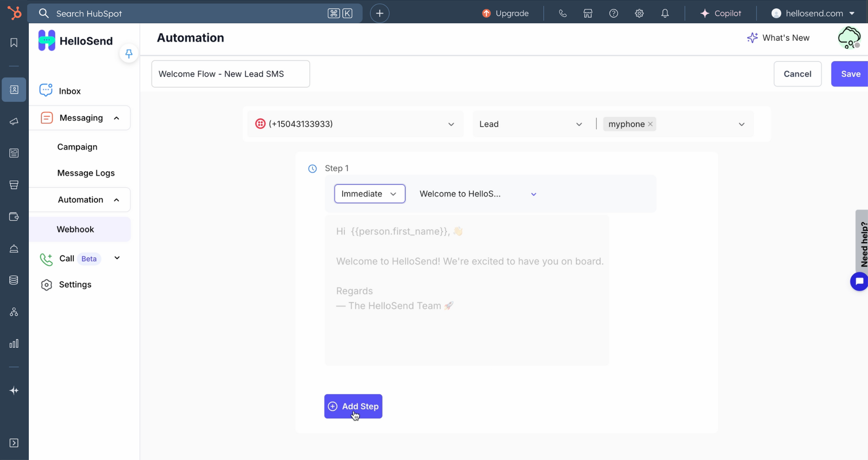Open the Breeze AI sparkle icon in left rail
The height and width of the screenshot is (460, 868).
[x=14, y=390]
